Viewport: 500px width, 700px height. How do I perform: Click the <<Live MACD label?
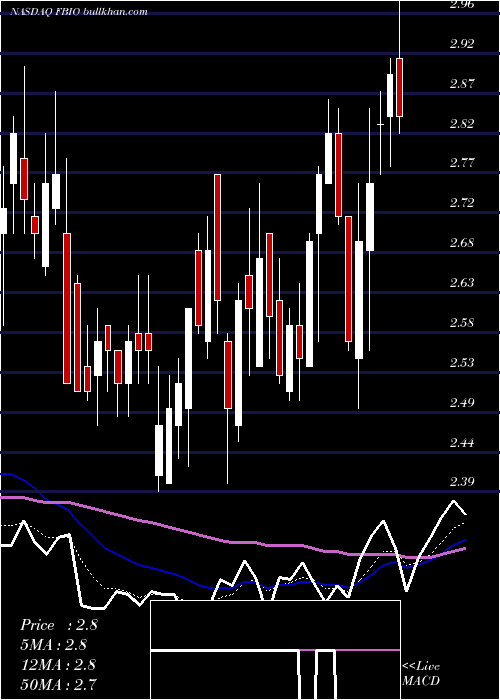[x=421, y=673]
